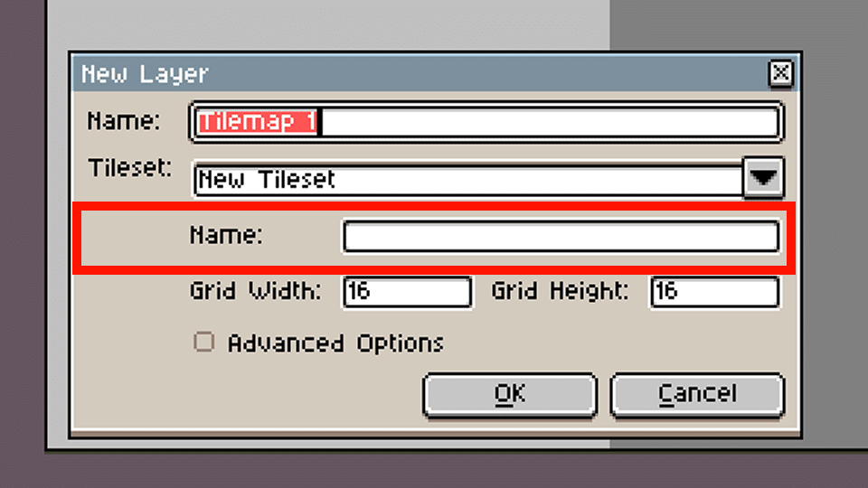Click the Name: label beside empty field

pyautogui.click(x=226, y=235)
